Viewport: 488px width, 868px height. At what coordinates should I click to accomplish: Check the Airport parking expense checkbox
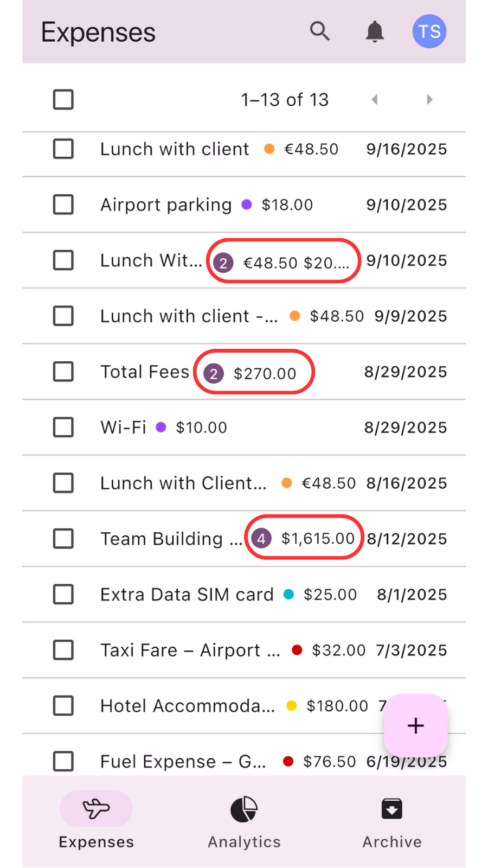(x=63, y=205)
